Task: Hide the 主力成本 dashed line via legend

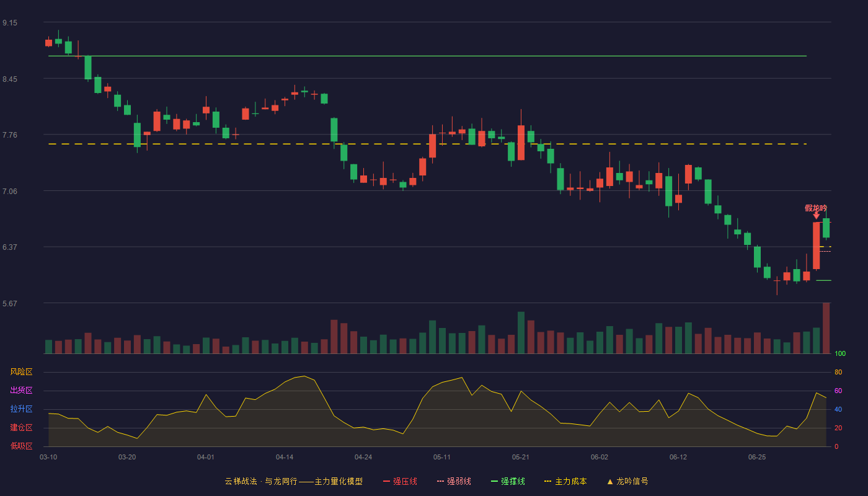Action: [565, 481]
